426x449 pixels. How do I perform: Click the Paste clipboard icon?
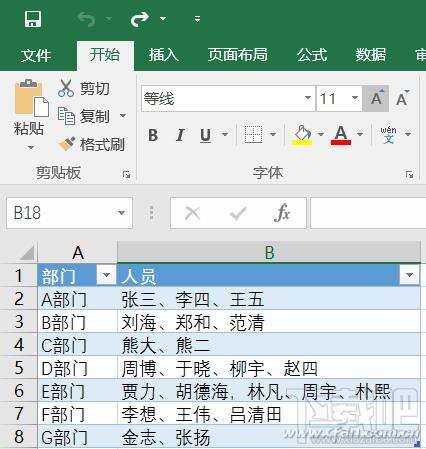tap(31, 98)
